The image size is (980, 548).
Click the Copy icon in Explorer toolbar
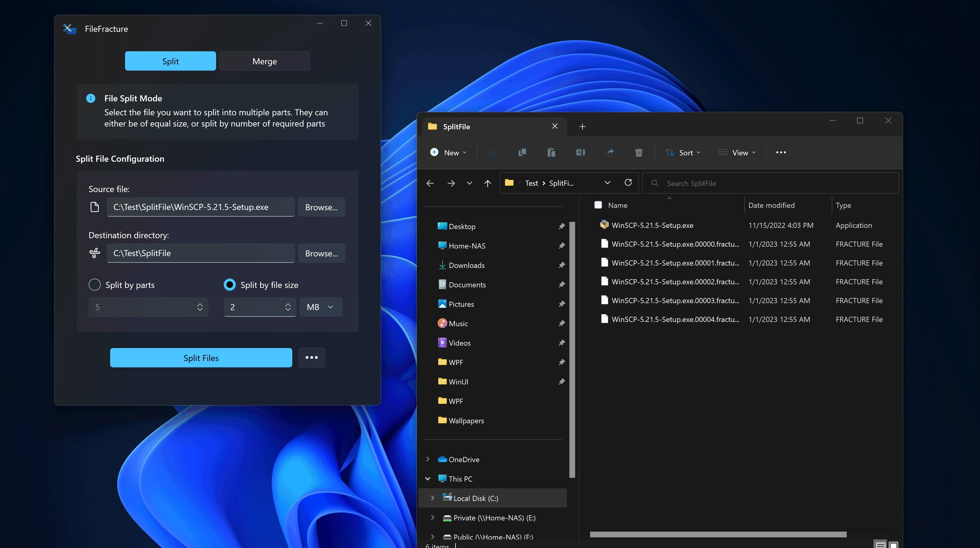click(x=522, y=153)
